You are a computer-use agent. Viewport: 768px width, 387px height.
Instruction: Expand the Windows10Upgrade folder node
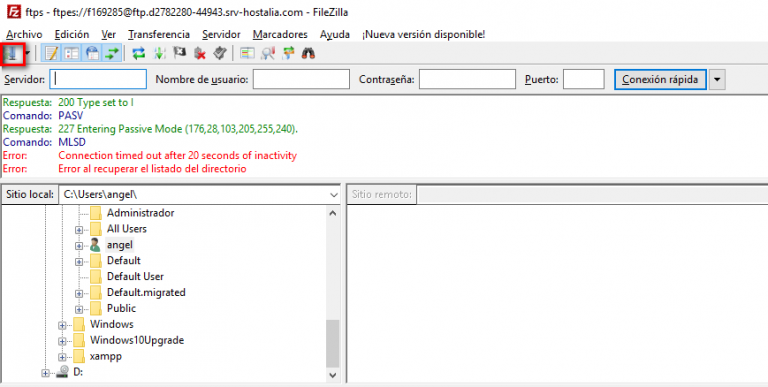tap(62, 340)
